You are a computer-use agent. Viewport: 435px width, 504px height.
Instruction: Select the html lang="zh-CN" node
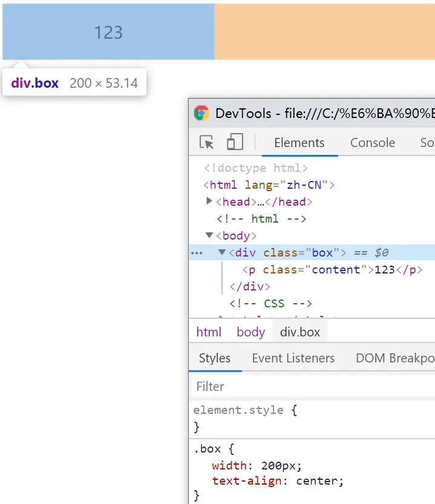pos(269,185)
